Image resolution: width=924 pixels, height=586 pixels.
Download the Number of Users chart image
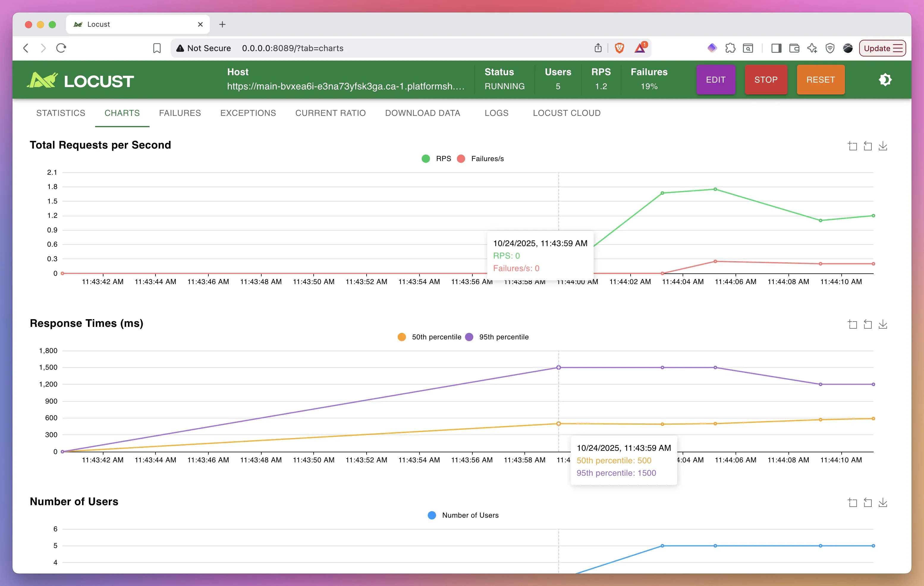883,502
